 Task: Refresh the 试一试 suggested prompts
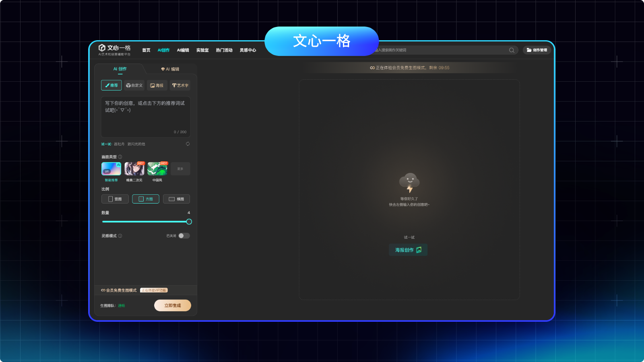188,144
